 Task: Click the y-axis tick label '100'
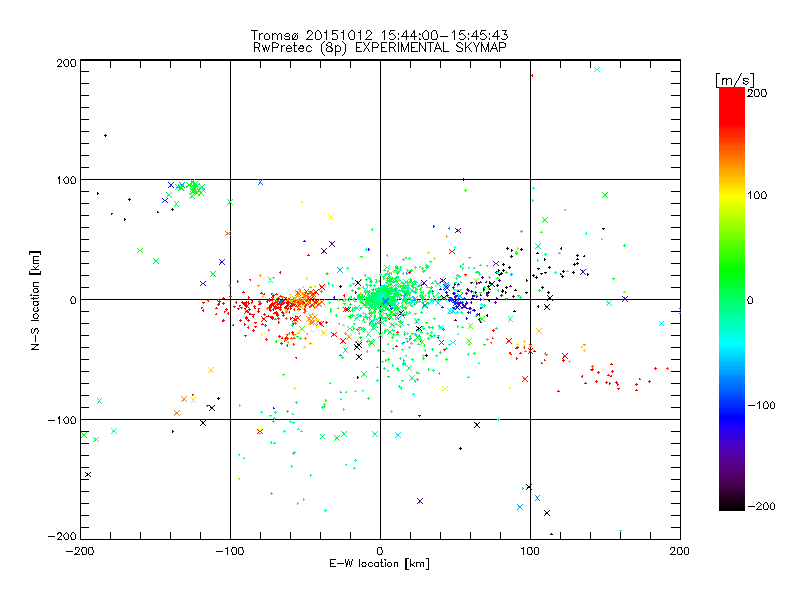point(67,180)
